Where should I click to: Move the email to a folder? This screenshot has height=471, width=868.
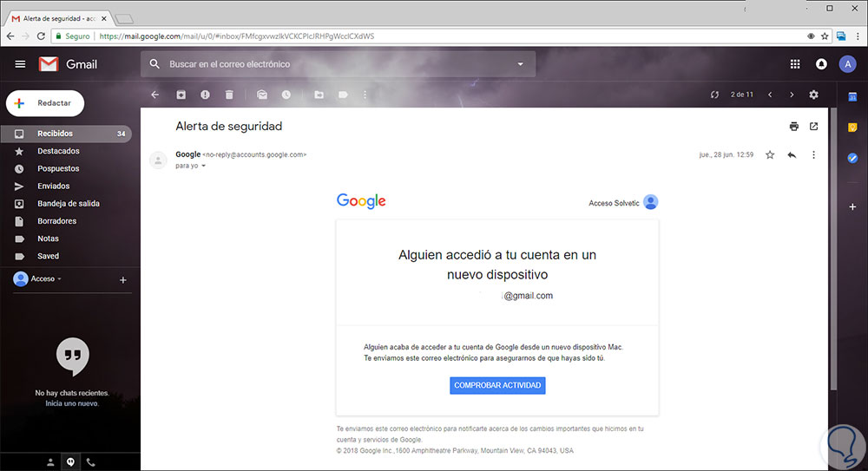tap(319, 95)
